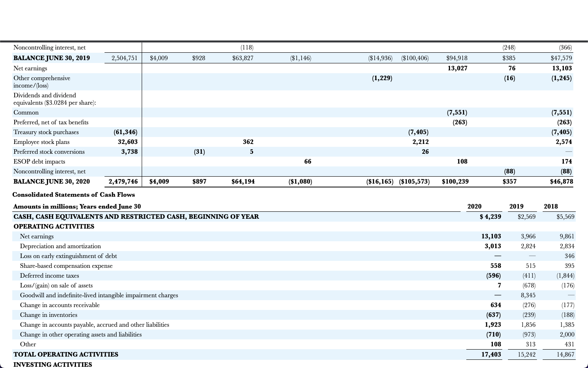
Task: Click the 362 employee stock plans value
Action: click(248, 142)
